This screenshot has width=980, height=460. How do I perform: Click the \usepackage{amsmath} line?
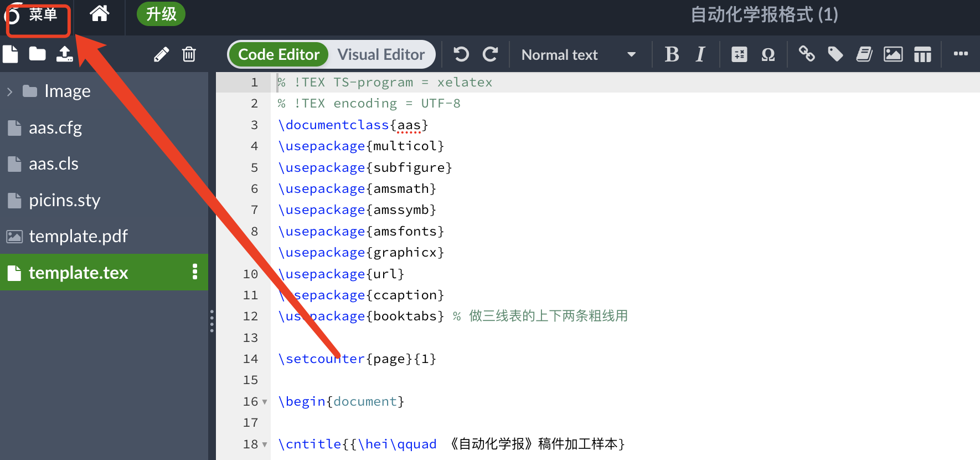357,189
